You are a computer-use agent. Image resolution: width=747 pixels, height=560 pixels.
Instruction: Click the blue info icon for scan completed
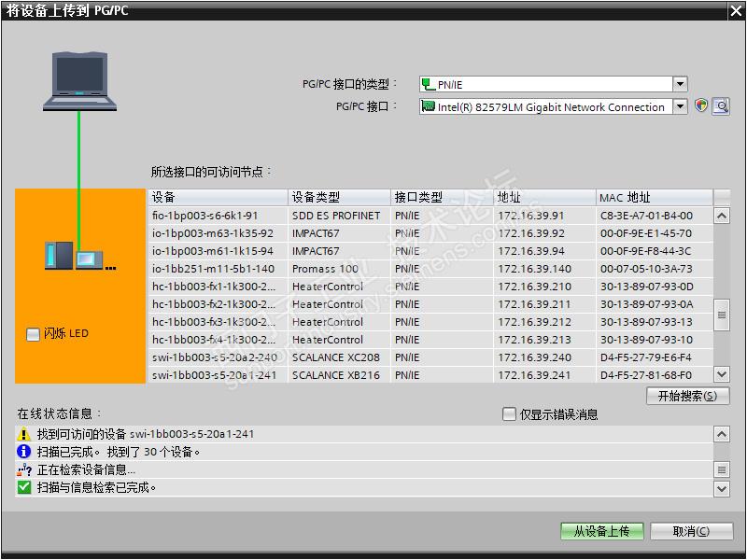pos(23,452)
